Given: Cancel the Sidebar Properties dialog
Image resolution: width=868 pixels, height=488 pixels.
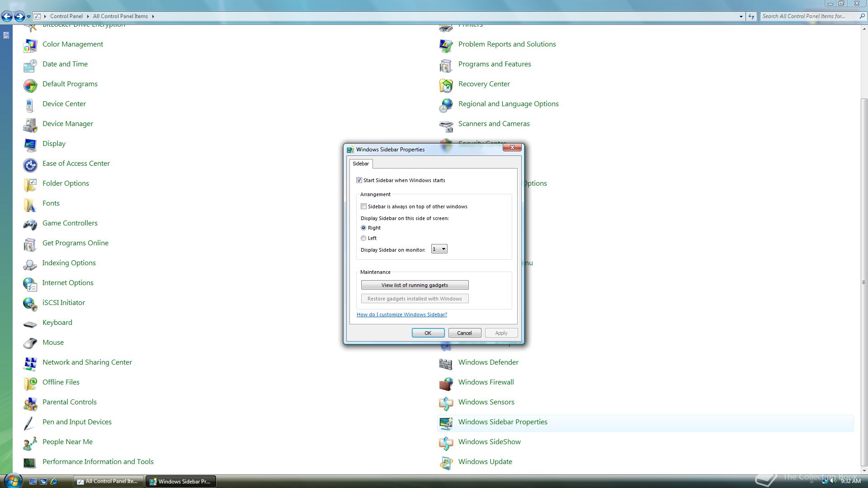Looking at the screenshot, I should [x=464, y=333].
